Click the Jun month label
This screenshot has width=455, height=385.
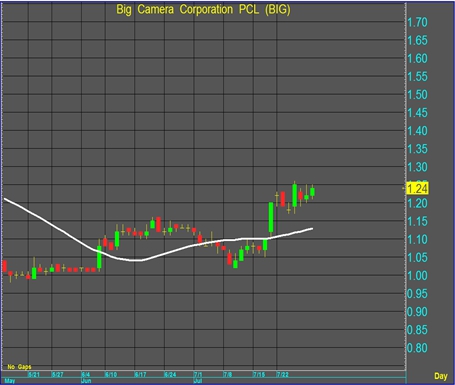coord(86,381)
